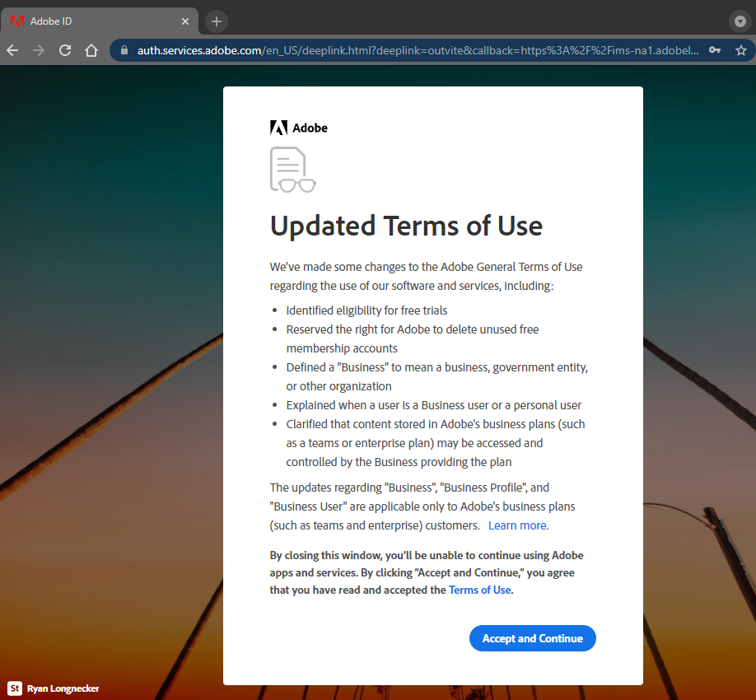The height and width of the screenshot is (700, 756).
Task: View site information via the lock icon
Action: click(125, 50)
